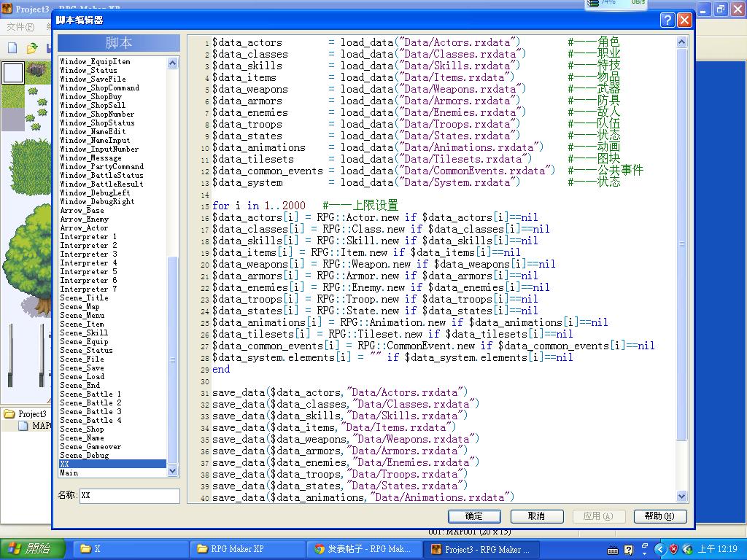This screenshot has height=560, width=747.
Task: Click the Help (帮助) button
Action: [x=660, y=516]
